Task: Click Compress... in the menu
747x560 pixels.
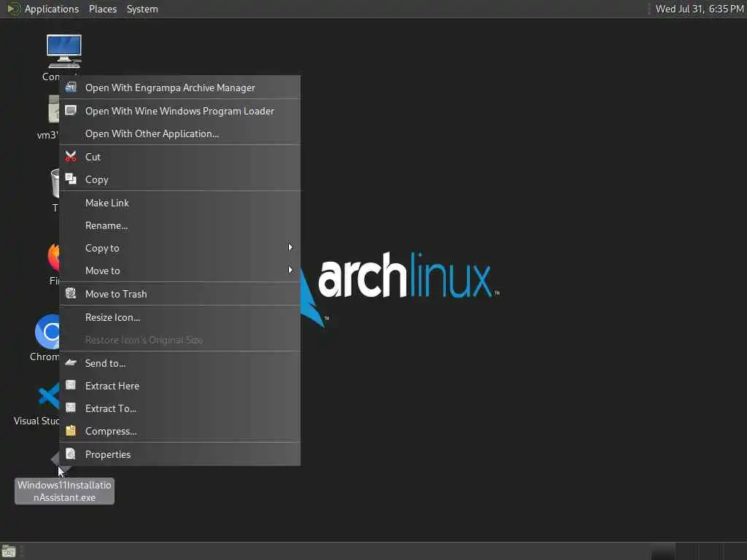Action: pos(180,431)
